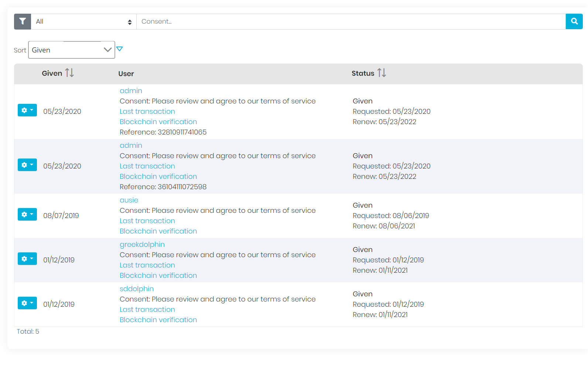Open gear menu for ausie consent row
Screen dimensions: 588x371
(x=27, y=214)
